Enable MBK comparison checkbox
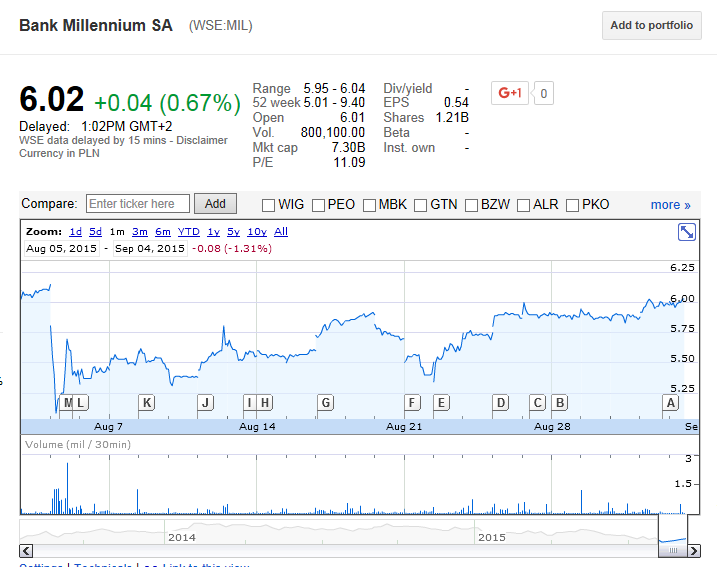The image size is (717, 567). [x=369, y=205]
